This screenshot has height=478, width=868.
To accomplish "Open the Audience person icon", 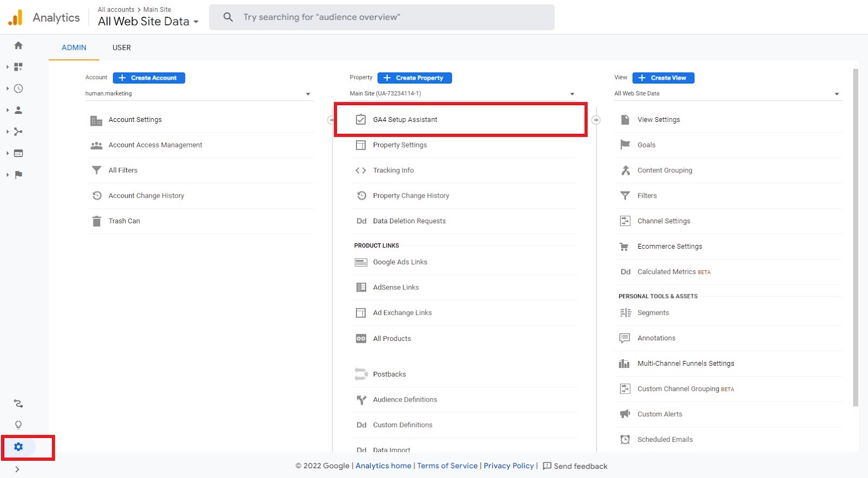I will point(18,110).
